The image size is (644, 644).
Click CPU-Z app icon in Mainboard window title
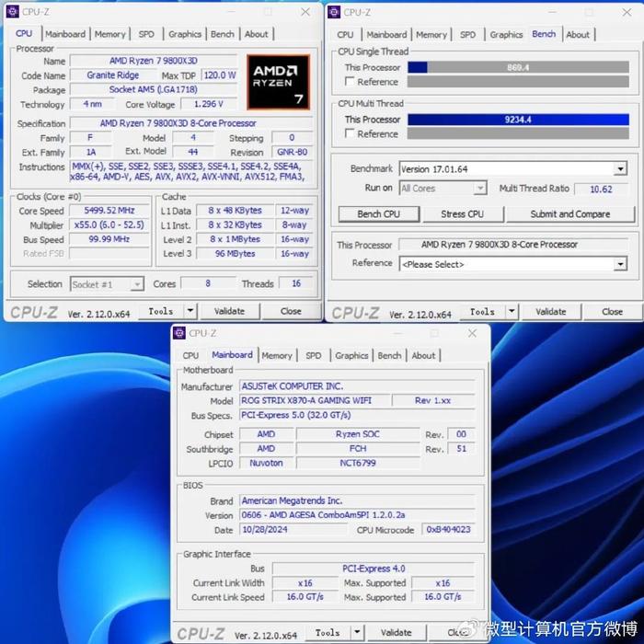coord(179,333)
